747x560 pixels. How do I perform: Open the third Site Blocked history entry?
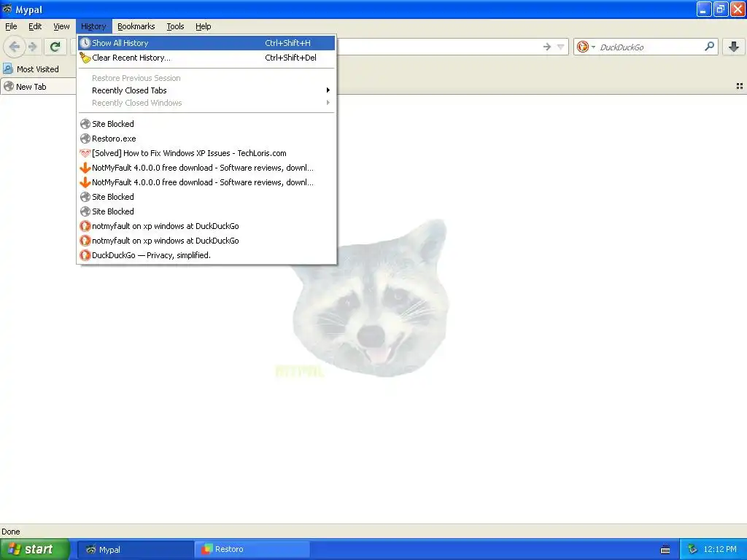(206, 211)
